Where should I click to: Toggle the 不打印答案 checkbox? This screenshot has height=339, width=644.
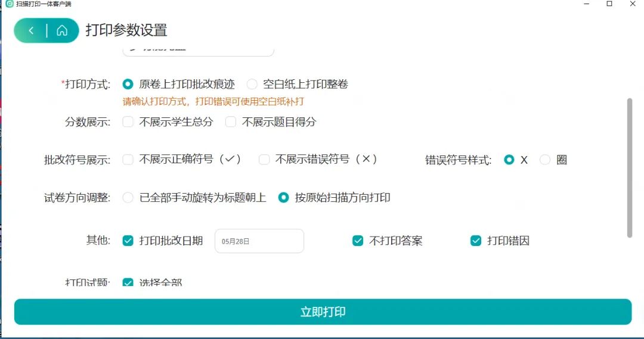point(358,241)
